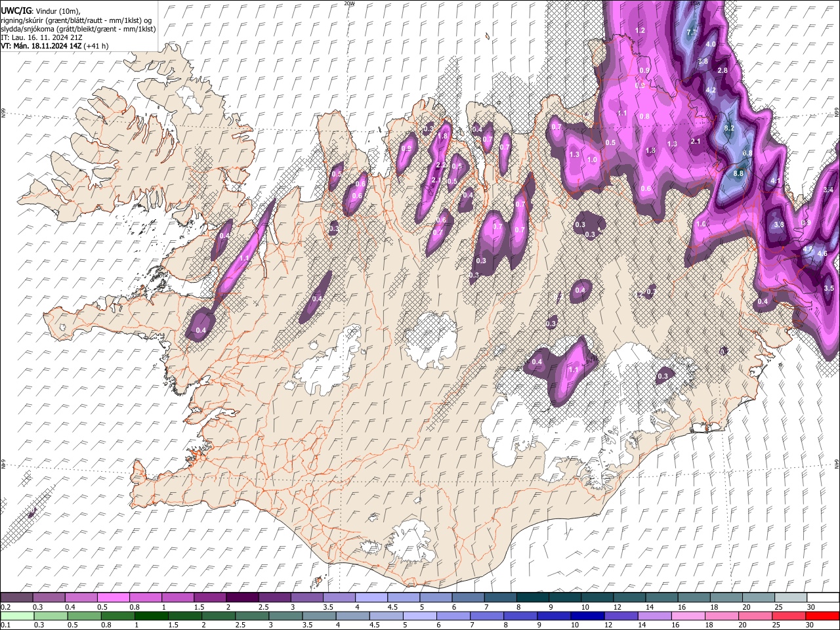Click the 20W longitude label at the top
The width and height of the screenshot is (840, 630).
(x=349, y=3)
